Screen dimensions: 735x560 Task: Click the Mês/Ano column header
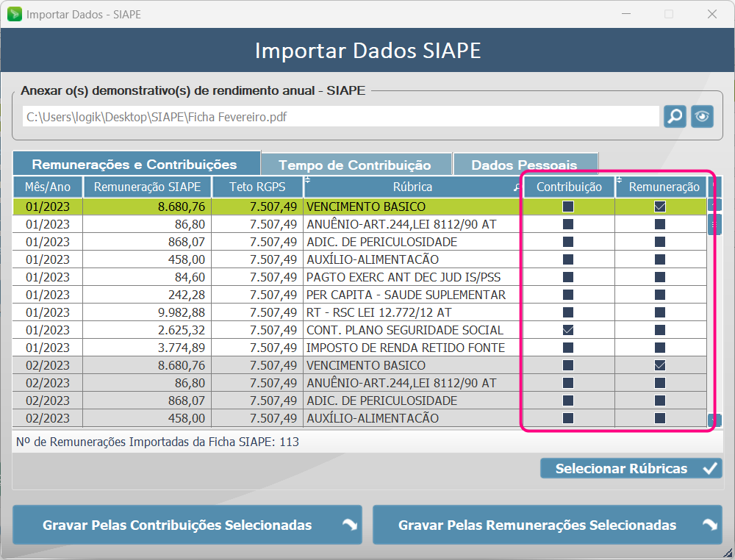coord(48,187)
